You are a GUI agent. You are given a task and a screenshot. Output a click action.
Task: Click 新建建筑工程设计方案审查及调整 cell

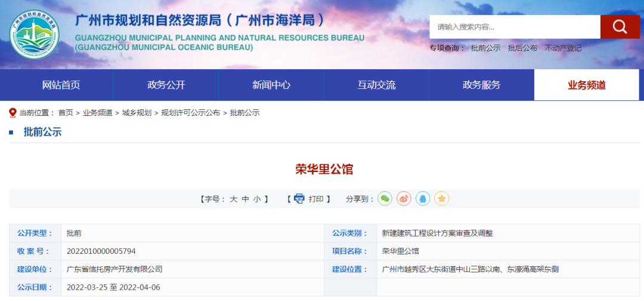(x=438, y=233)
